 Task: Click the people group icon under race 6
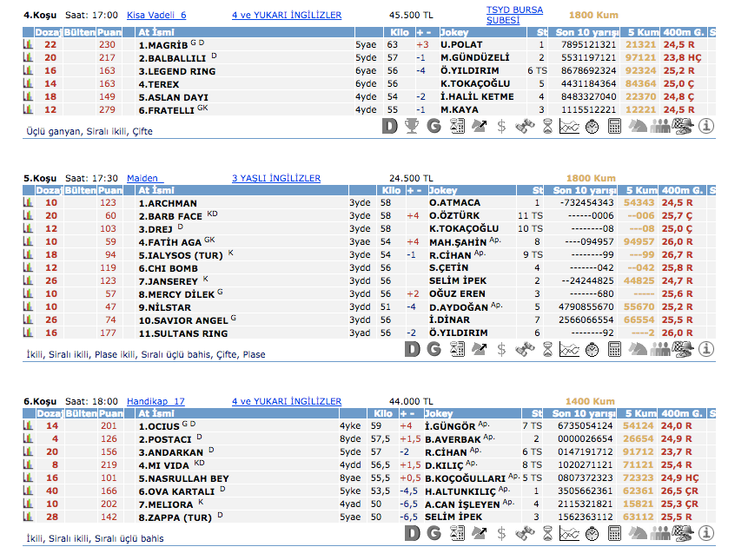coord(660,533)
